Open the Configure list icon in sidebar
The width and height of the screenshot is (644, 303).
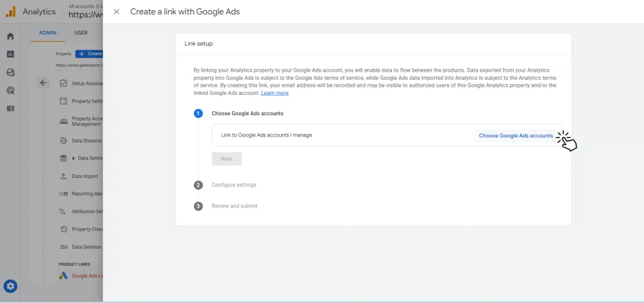(11, 108)
